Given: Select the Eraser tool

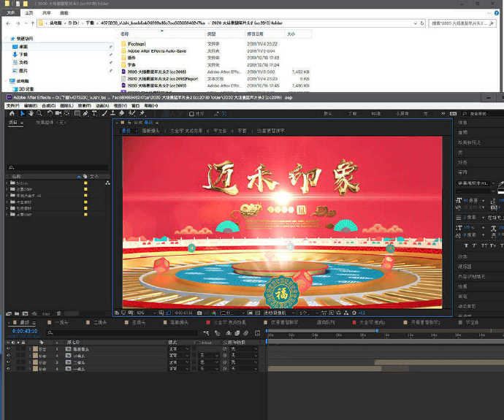Looking at the screenshot, I should (121, 113).
